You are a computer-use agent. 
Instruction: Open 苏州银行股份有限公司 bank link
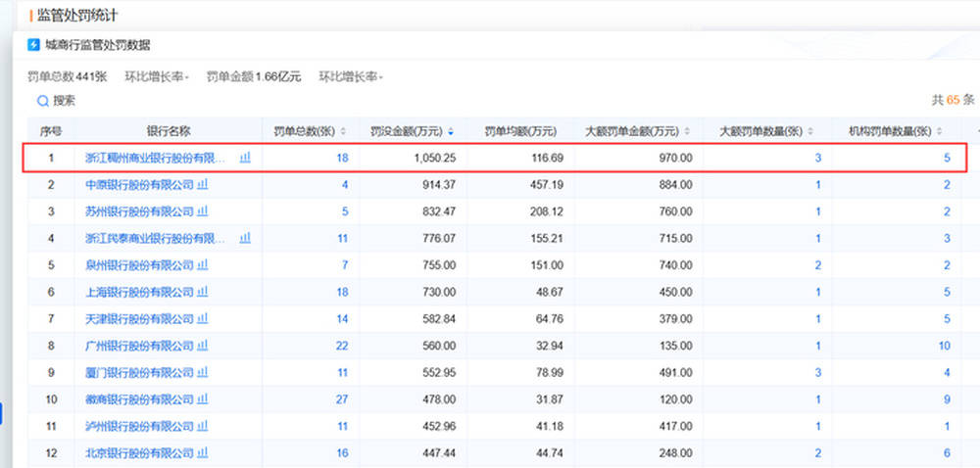(x=139, y=211)
